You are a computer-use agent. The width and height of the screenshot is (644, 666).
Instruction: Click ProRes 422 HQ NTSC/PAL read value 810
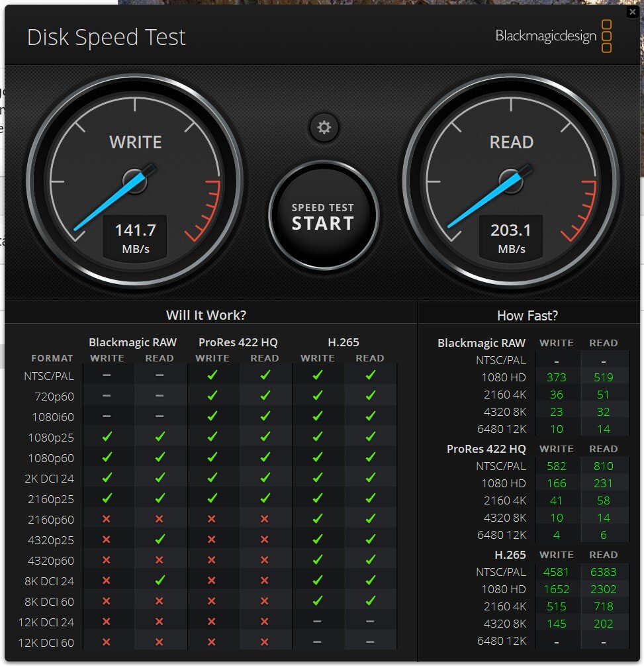603,466
